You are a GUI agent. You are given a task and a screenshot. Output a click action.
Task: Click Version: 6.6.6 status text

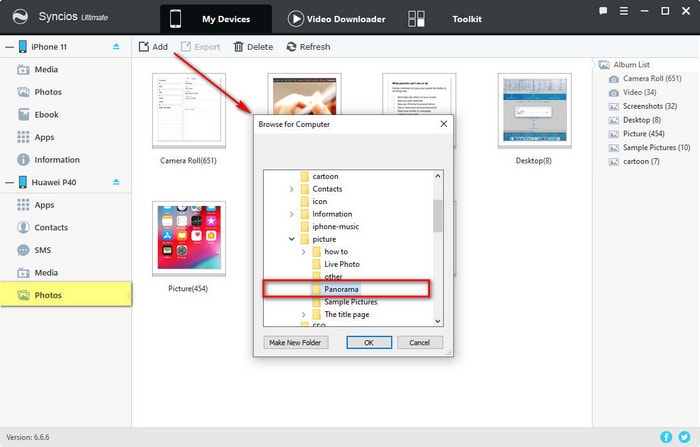[28, 437]
